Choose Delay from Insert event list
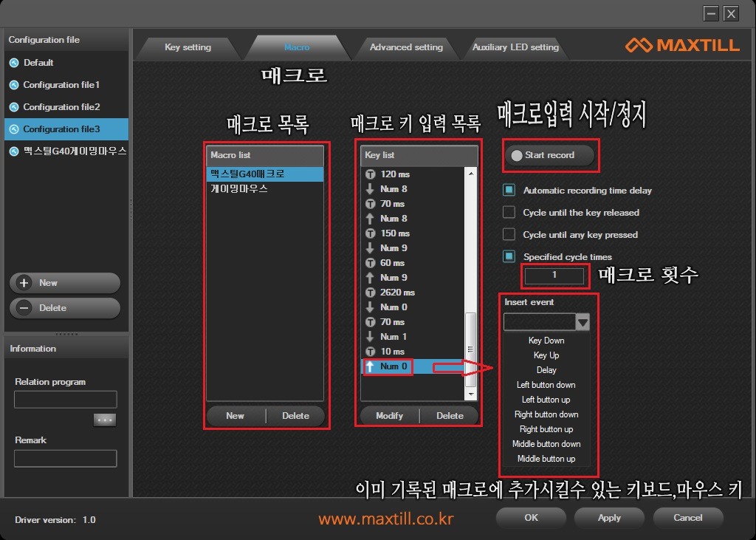This screenshot has width=756, height=540. [x=546, y=370]
